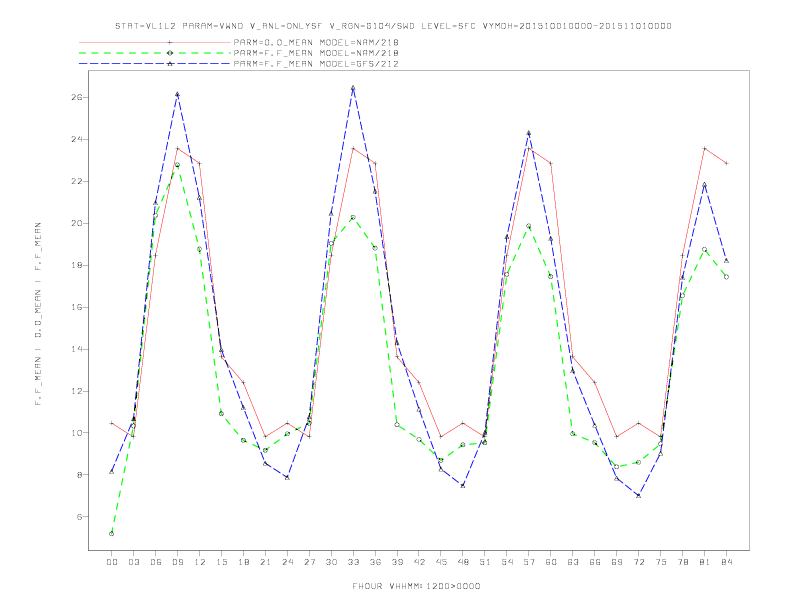Click green NAM circle point at hour 84

point(726,277)
